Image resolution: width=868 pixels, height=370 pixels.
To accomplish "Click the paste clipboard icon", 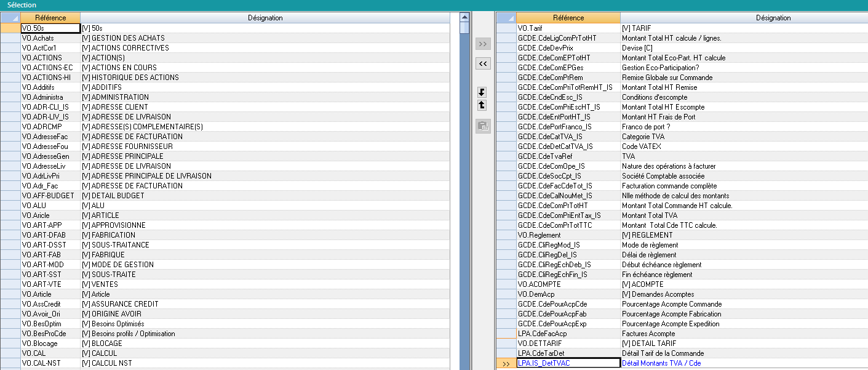I will coord(483,126).
